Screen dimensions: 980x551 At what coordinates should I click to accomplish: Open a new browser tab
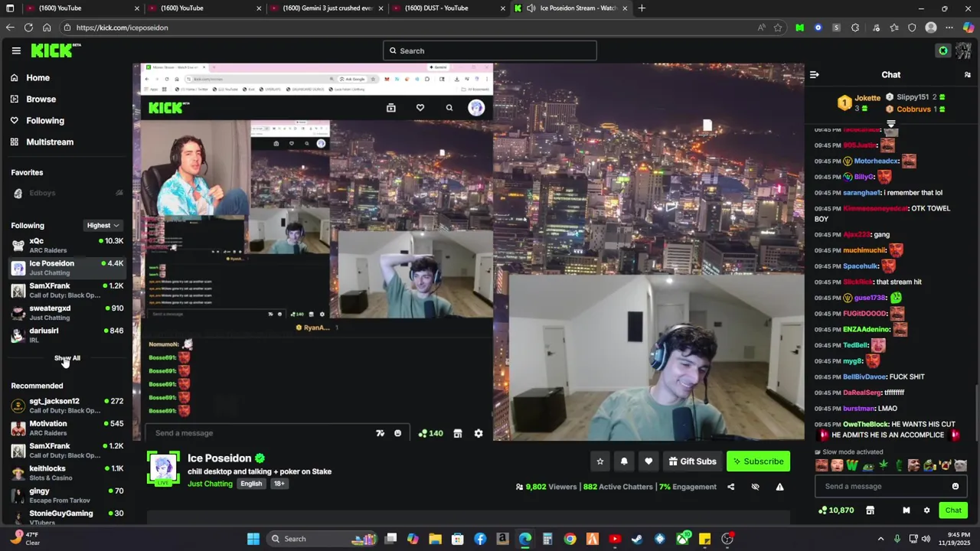tap(642, 8)
